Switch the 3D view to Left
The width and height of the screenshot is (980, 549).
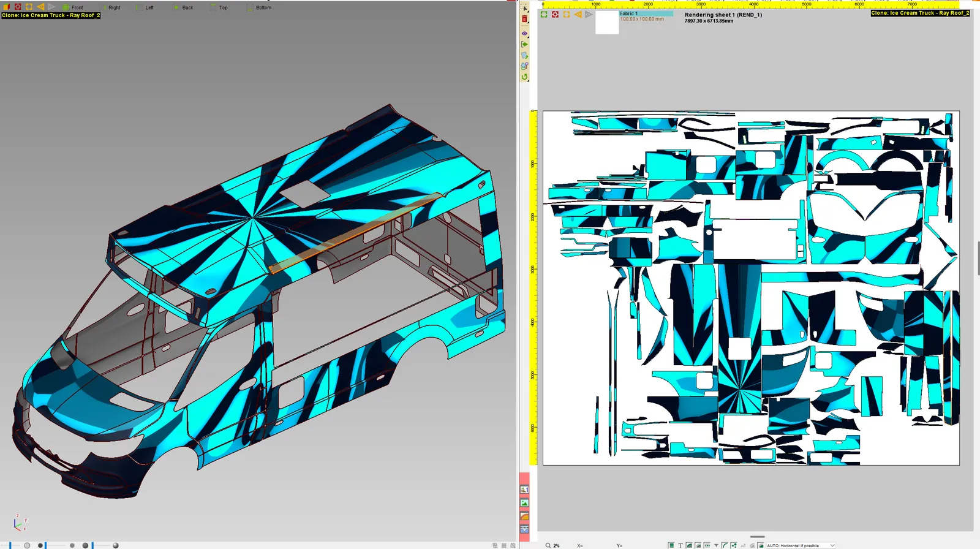[x=145, y=7]
